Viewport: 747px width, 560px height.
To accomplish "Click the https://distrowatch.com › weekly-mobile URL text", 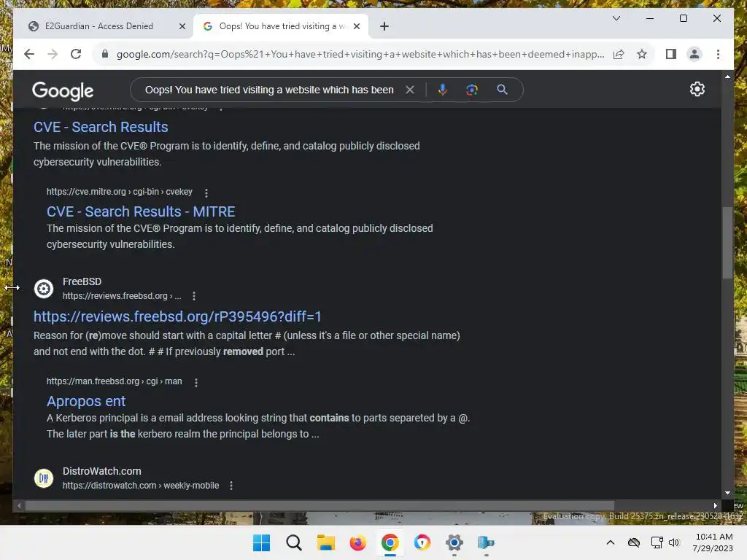I will (141, 486).
